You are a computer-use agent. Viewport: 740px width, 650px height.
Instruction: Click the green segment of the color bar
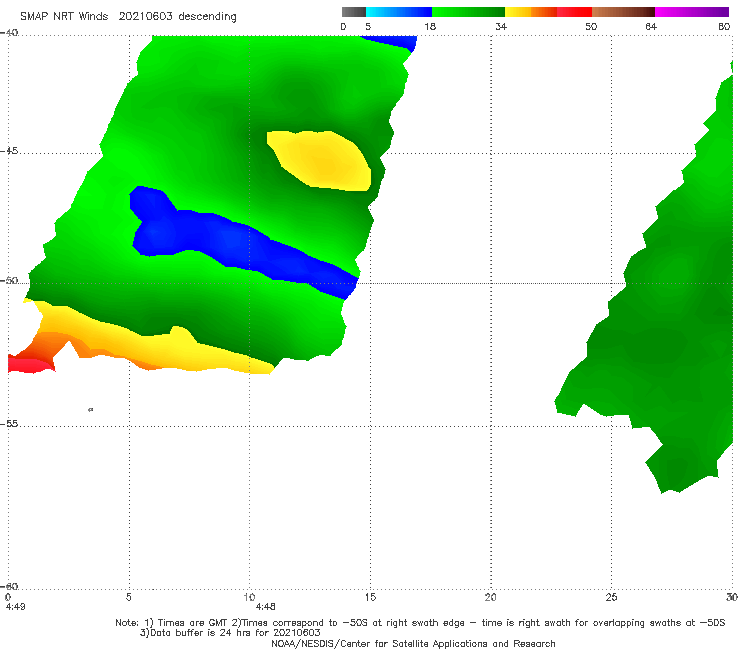click(468, 12)
